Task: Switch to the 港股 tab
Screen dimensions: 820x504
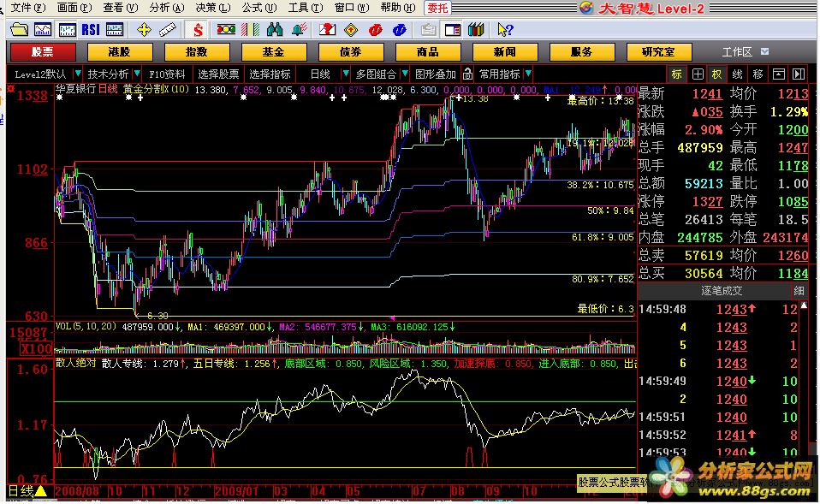Action: pos(120,51)
